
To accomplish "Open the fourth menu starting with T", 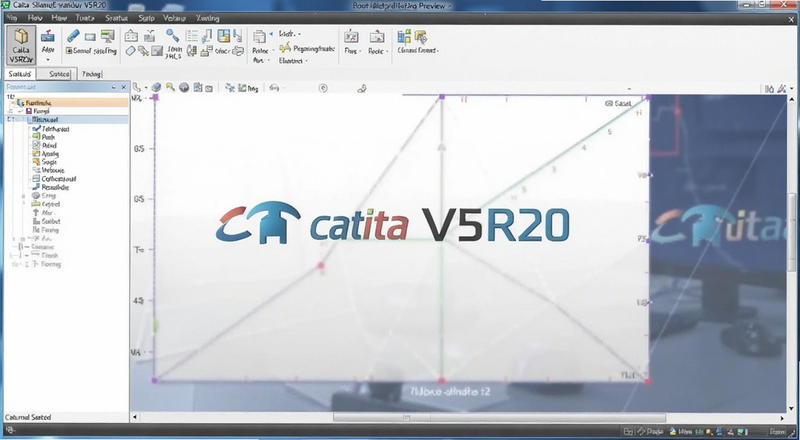I will tap(85, 18).
